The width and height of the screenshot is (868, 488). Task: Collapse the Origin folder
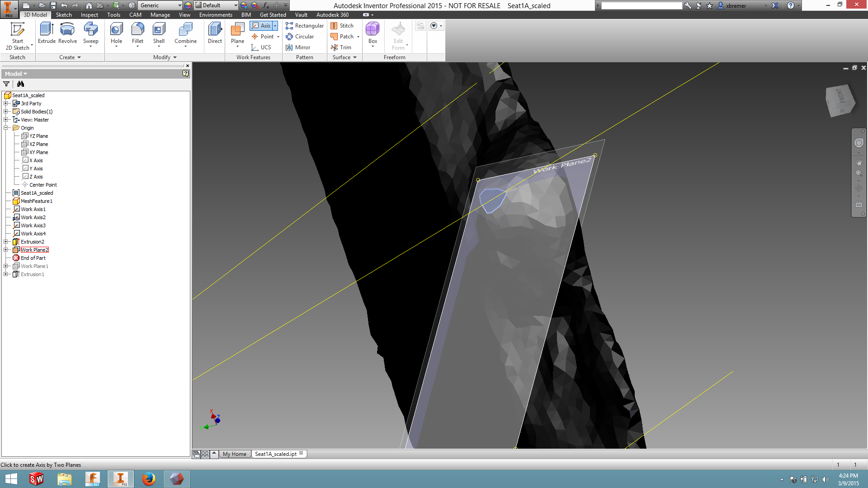6,128
